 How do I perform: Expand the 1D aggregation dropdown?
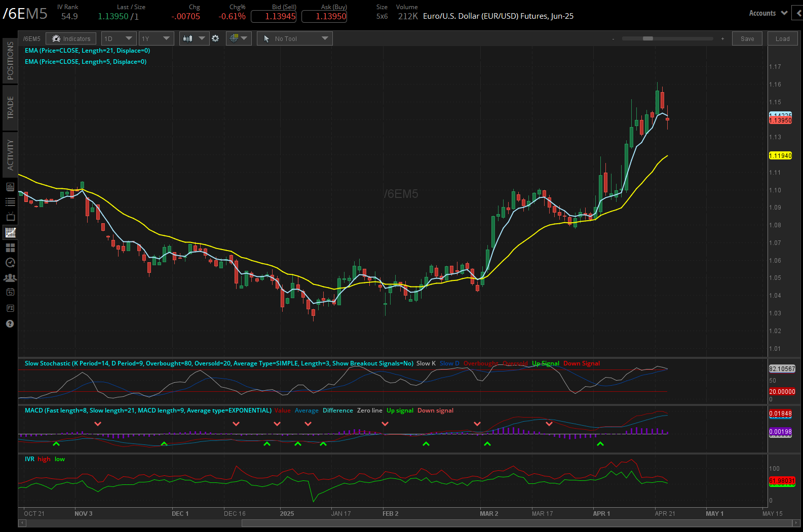(x=119, y=38)
